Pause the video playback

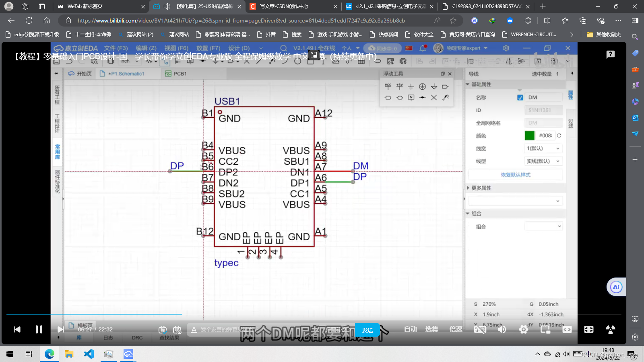tap(39, 329)
